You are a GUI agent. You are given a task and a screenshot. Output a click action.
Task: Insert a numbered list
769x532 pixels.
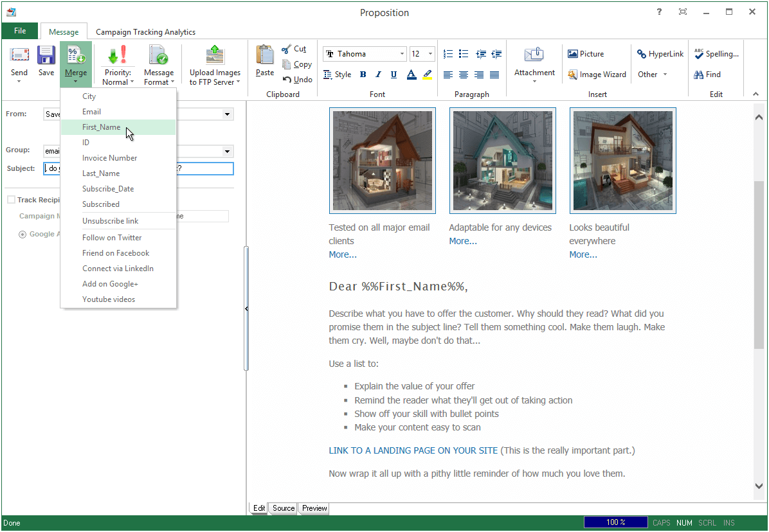point(448,54)
